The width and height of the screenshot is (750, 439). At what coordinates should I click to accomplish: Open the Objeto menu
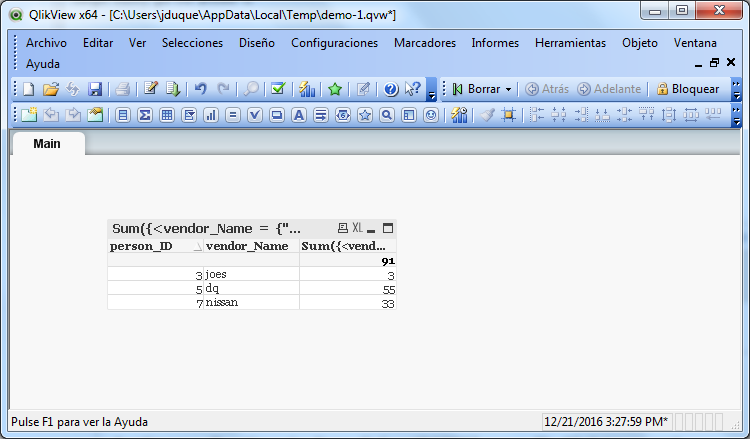pyautogui.click(x=640, y=43)
